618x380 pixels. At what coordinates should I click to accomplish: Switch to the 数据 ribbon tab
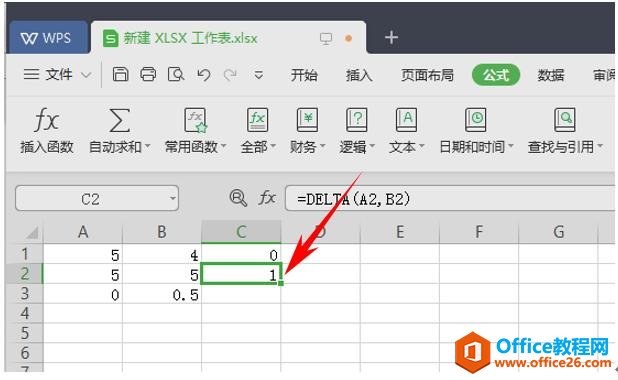[551, 75]
